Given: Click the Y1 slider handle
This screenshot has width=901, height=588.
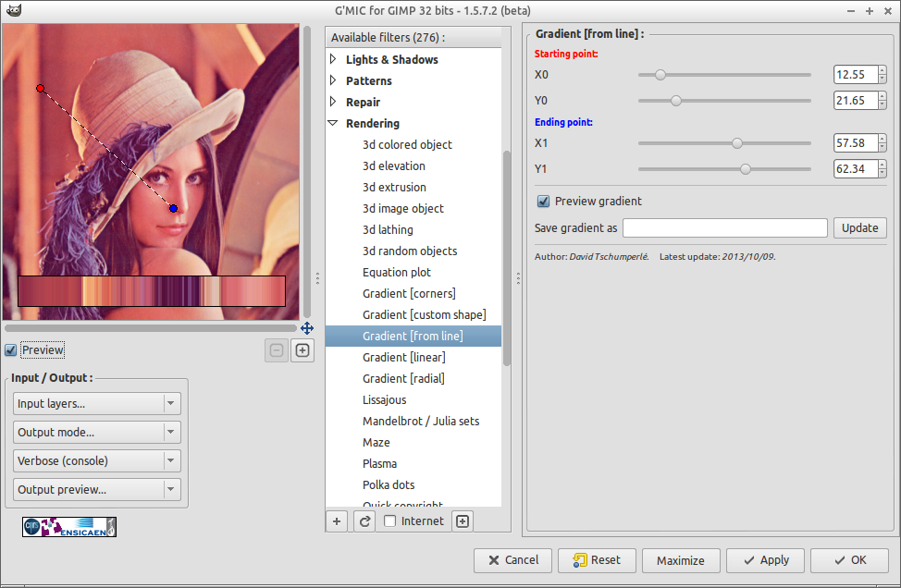Looking at the screenshot, I should (x=746, y=169).
